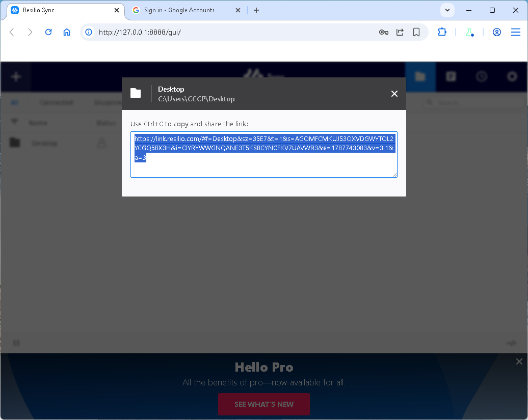Viewport: 528px width, 420px height.
Task: Open Resilio settings gear icon
Action: point(512,77)
